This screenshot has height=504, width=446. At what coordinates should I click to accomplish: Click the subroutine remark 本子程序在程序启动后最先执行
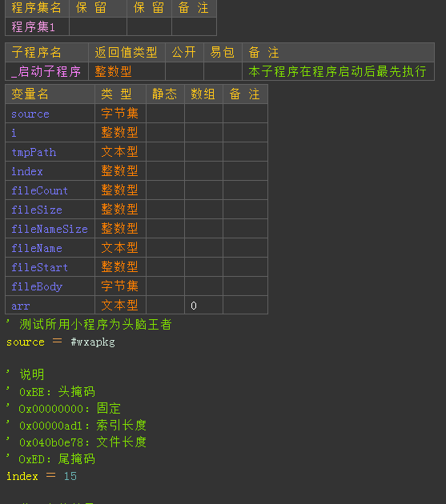tap(338, 71)
